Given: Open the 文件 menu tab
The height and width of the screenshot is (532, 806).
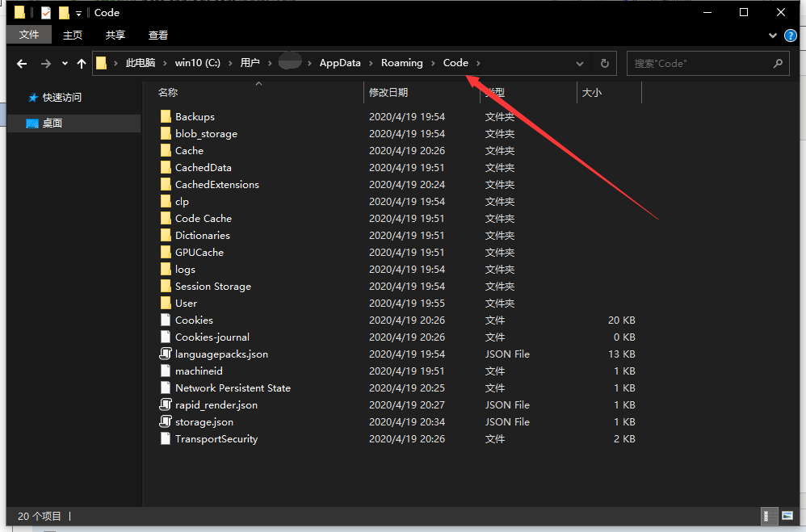Looking at the screenshot, I should pos(29,35).
